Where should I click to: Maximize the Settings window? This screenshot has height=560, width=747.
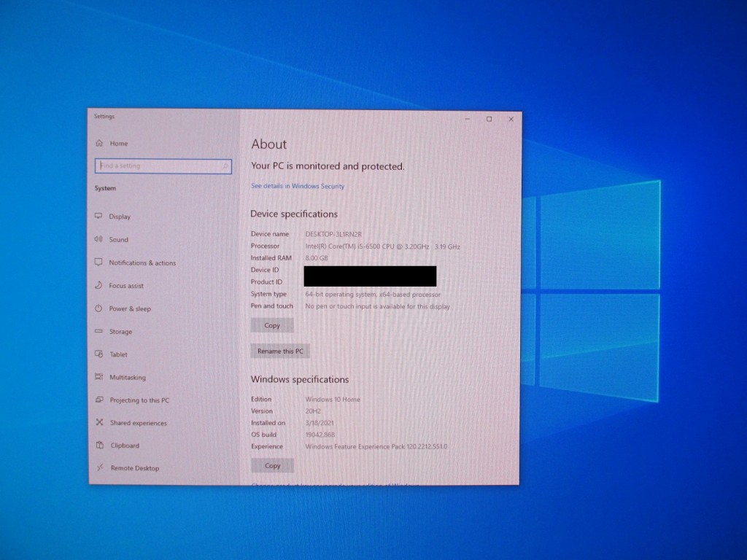tap(489, 119)
